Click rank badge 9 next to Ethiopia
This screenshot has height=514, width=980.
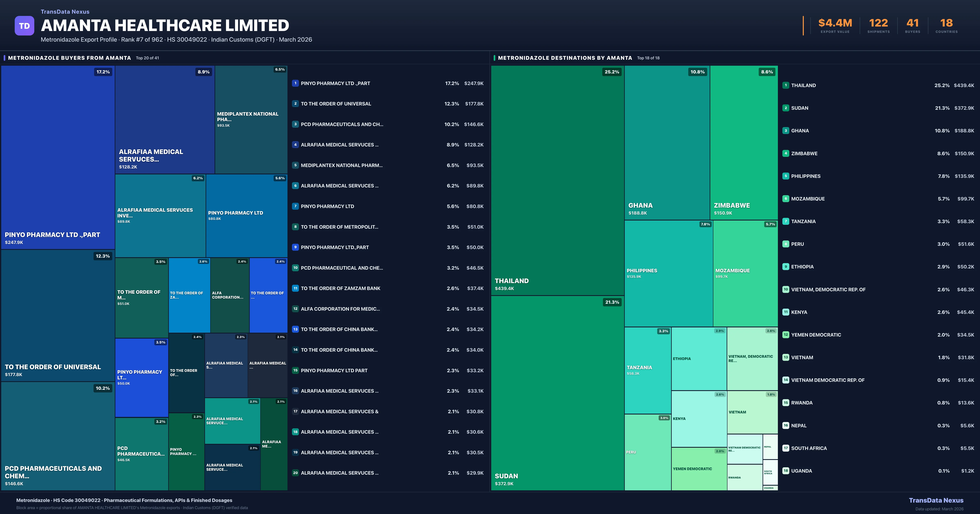coord(786,267)
